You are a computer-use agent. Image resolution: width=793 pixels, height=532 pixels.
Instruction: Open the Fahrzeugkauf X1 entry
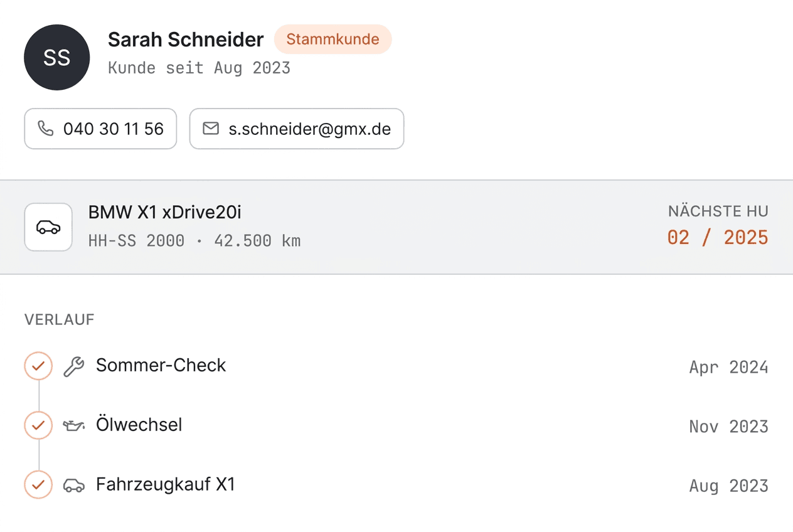(396, 485)
